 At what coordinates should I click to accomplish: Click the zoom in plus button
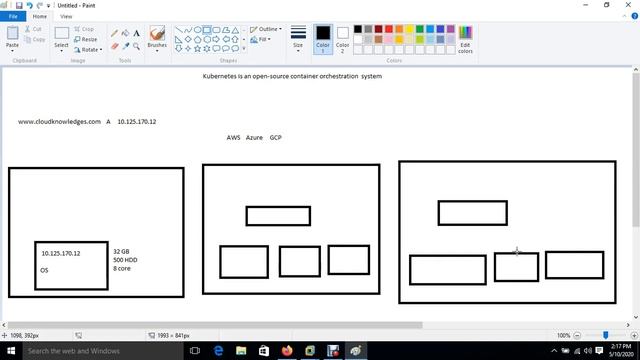click(634, 336)
